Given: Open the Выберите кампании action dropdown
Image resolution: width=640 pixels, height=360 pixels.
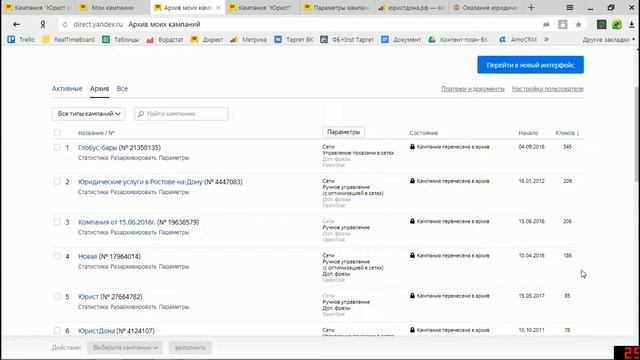Looking at the screenshot, I should [x=125, y=348].
